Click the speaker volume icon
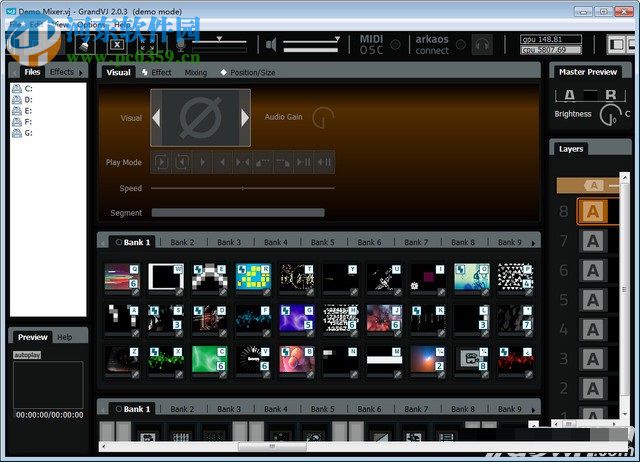640x462 pixels. [x=270, y=44]
